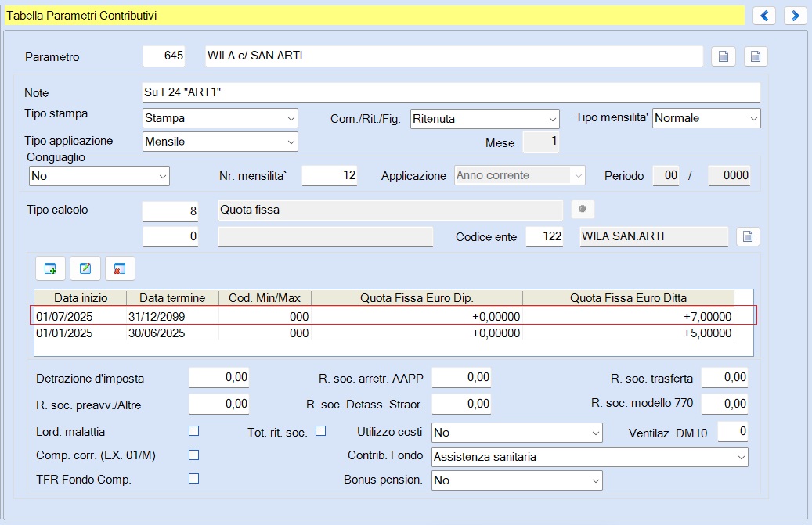
Task: Click R. soc. arretr. AAPP field
Action: tap(461, 378)
